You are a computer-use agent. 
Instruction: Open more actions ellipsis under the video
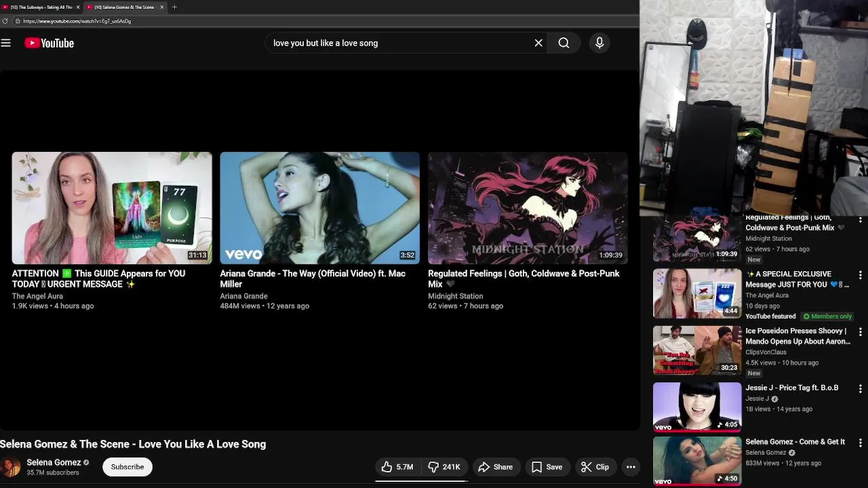point(631,467)
